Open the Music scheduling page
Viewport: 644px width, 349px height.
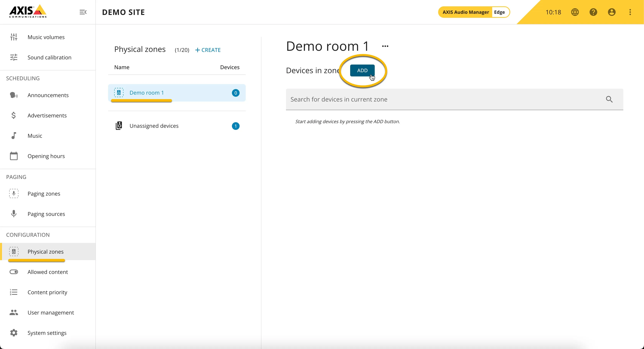(48, 136)
